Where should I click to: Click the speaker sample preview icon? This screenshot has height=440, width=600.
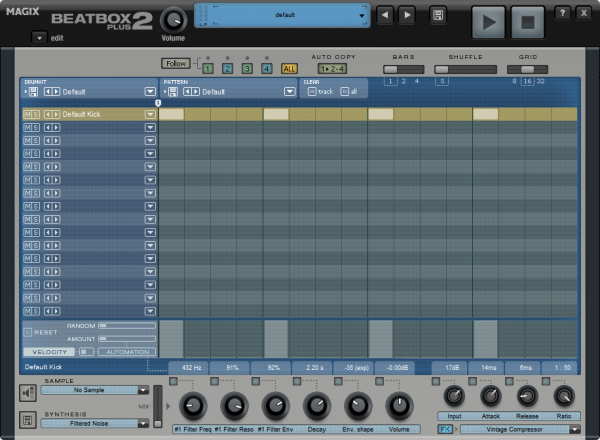(x=28, y=391)
